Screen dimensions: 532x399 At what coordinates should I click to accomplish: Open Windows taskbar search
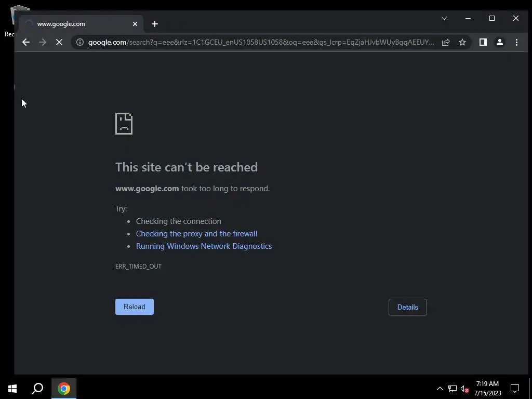click(x=37, y=389)
